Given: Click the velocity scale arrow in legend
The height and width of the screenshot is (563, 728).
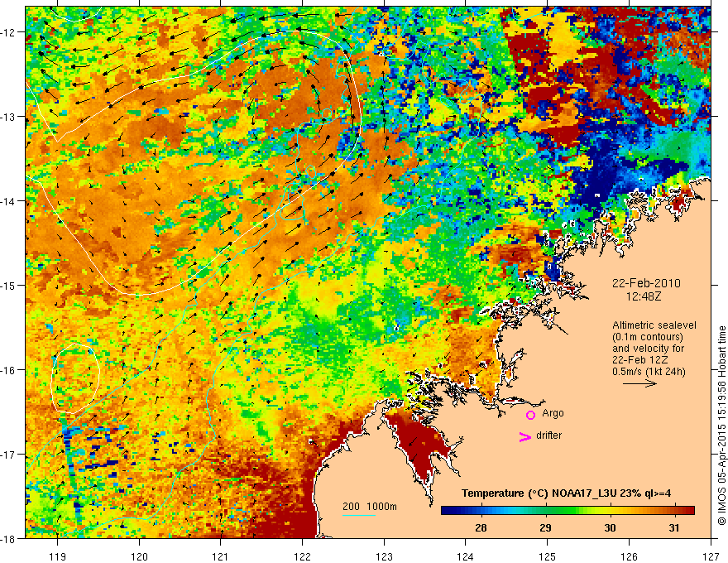Looking at the screenshot, I should (x=639, y=383).
